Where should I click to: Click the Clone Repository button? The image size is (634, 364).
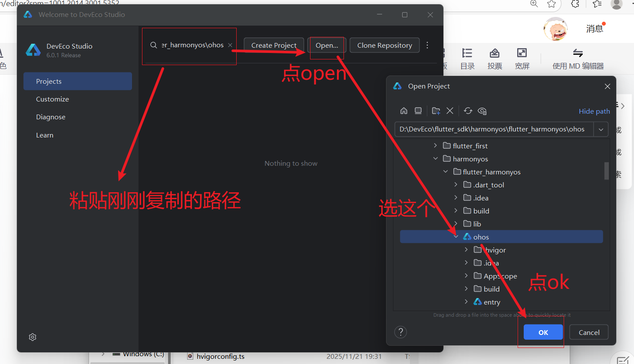(x=384, y=45)
